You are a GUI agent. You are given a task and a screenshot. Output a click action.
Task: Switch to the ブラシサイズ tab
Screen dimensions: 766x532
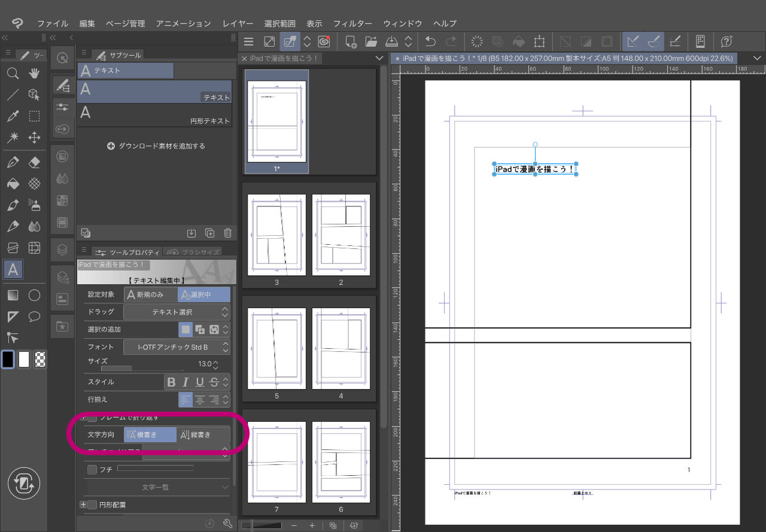pyautogui.click(x=193, y=252)
